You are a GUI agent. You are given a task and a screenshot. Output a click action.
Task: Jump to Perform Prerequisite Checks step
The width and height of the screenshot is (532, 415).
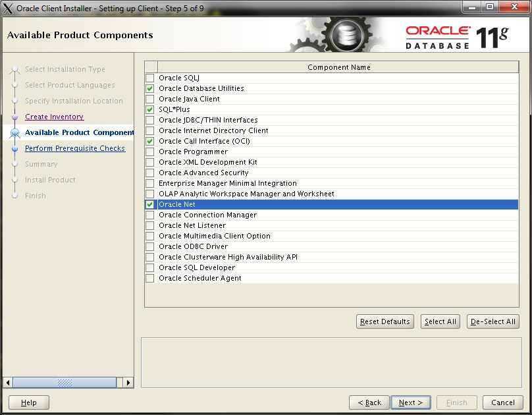click(75, 148)
